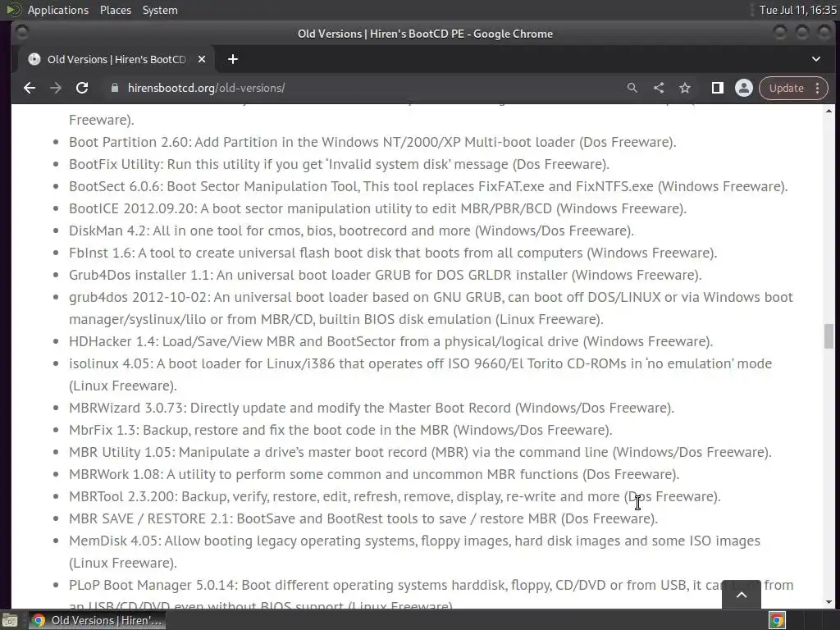This screenshot has height=630, width=840.
Task: Close the Old Versions tab
Action: 202,59
